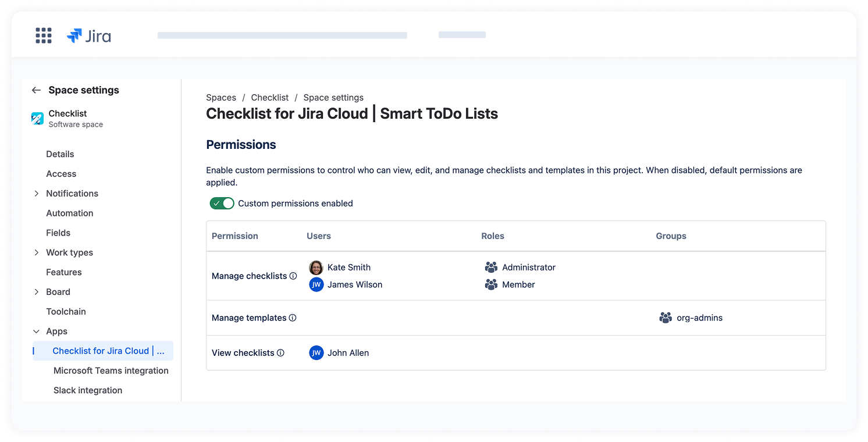Image resolution: width=868 pixels, height=442 pixels.
Task: Click the top search bar placeholder
Action: click(x=282, y=35)
